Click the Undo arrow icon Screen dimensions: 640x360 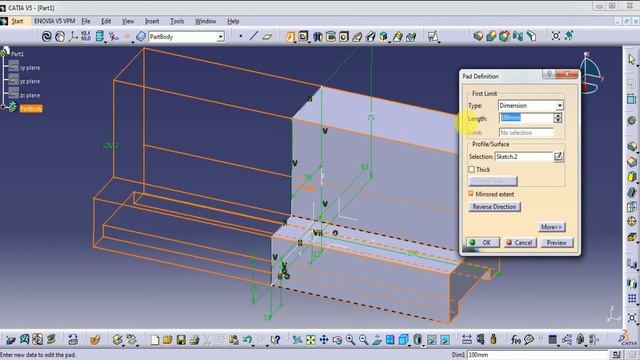coord(247,340)
